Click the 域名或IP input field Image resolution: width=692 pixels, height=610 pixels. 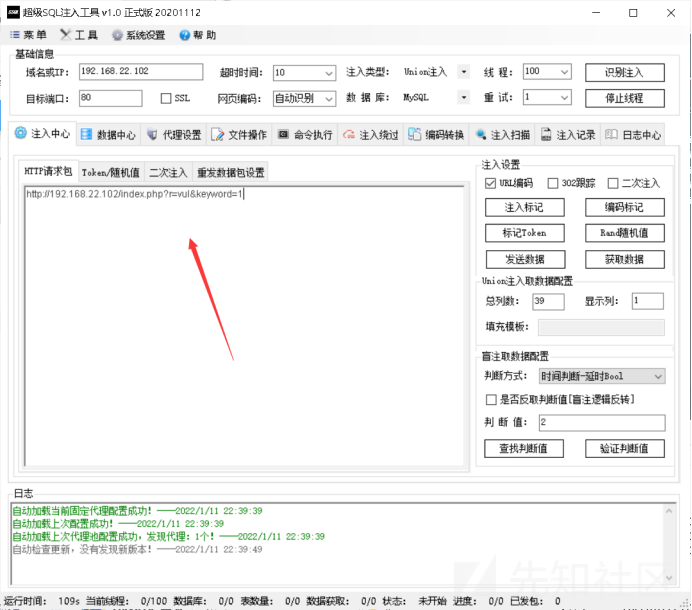pos(141,72)
